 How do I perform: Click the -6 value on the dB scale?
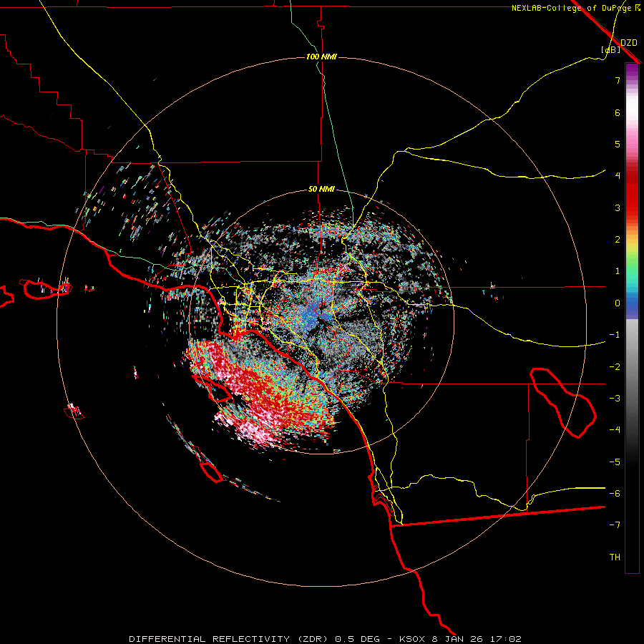point(615,494)
